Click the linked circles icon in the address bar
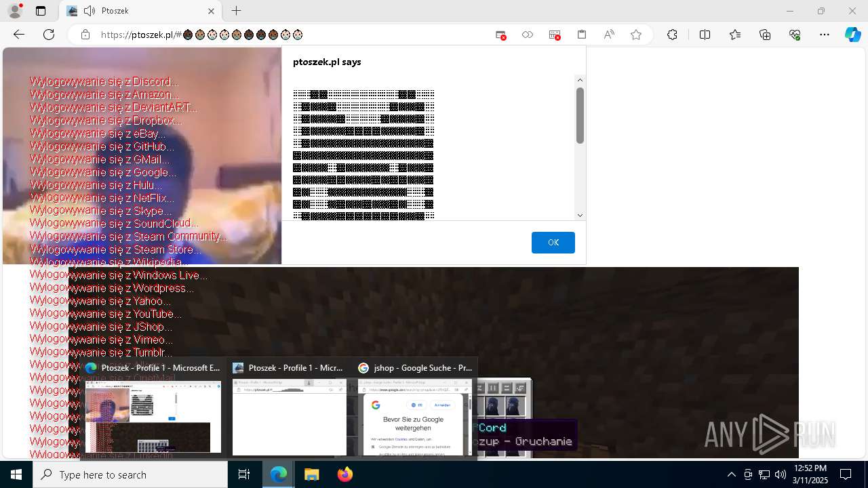 point(528,35)
